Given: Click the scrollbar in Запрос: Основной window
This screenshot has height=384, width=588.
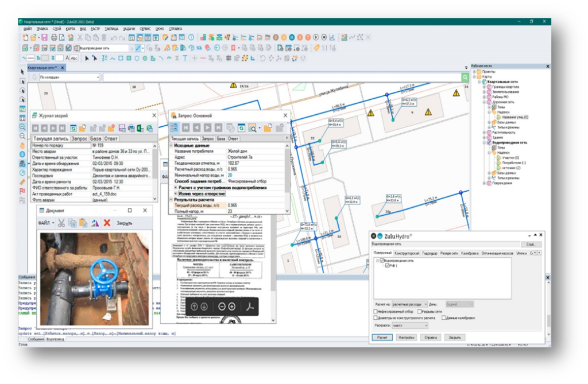Looking at the screenshot, I should (x=287, y=178).
